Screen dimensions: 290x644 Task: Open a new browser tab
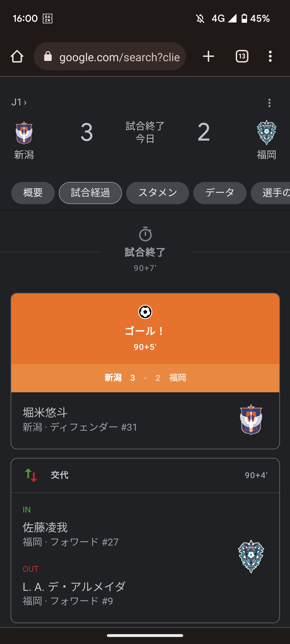pos(208,57)
